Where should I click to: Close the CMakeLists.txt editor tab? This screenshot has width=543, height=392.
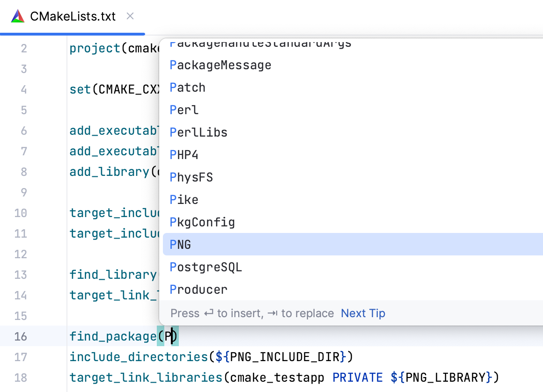(x=130, y=16)
